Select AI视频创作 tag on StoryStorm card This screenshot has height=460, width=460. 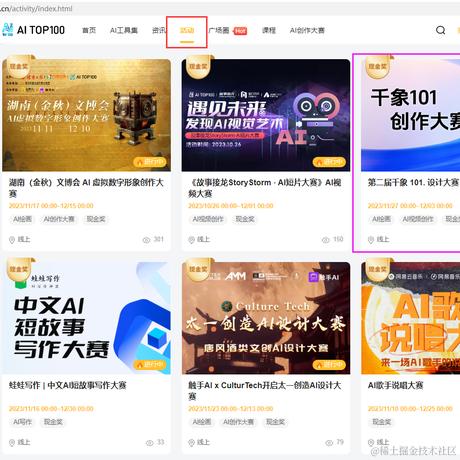coord(208,219)
